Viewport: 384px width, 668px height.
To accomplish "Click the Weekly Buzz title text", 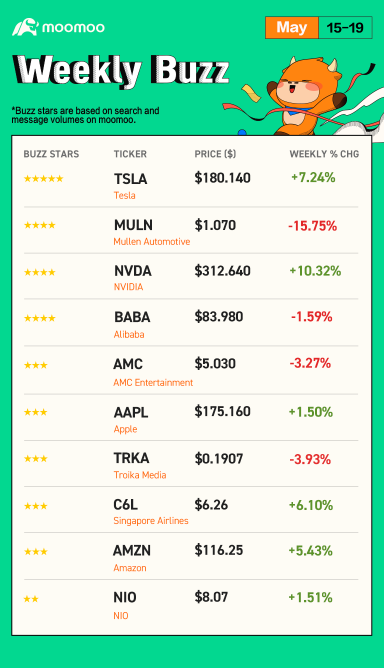I will coord(121,69).
